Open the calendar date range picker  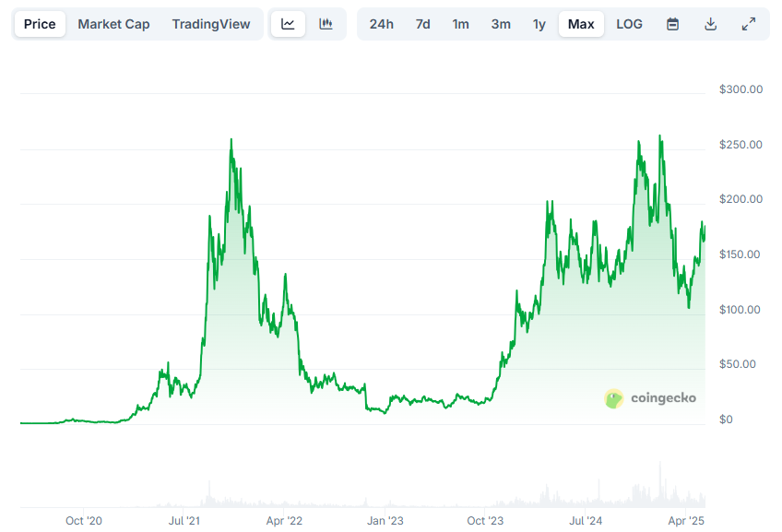pyautogui.click(x=673, y=24)
